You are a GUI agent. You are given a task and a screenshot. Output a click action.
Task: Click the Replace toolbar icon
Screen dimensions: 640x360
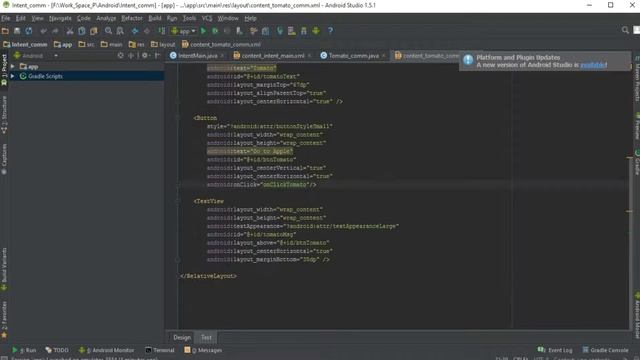[x=120, y=31]
